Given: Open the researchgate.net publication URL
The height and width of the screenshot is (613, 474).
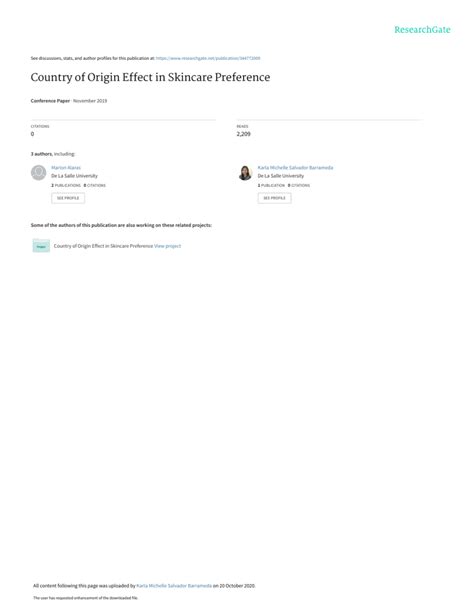Looking at the screenshot, I should click(x=208, y=58).
